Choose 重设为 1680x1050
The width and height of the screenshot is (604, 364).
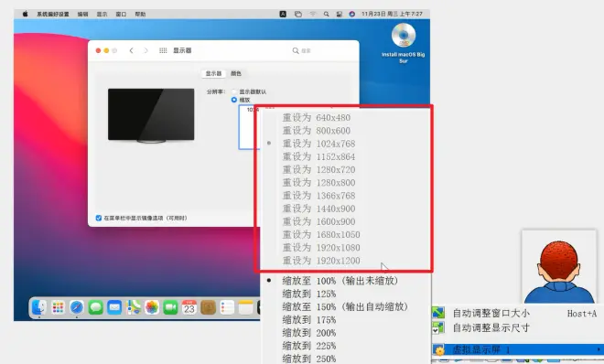coord(321,235)
